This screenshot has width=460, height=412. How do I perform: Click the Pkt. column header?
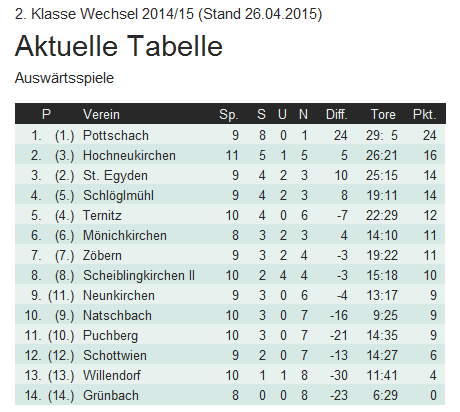pos(424,114)
